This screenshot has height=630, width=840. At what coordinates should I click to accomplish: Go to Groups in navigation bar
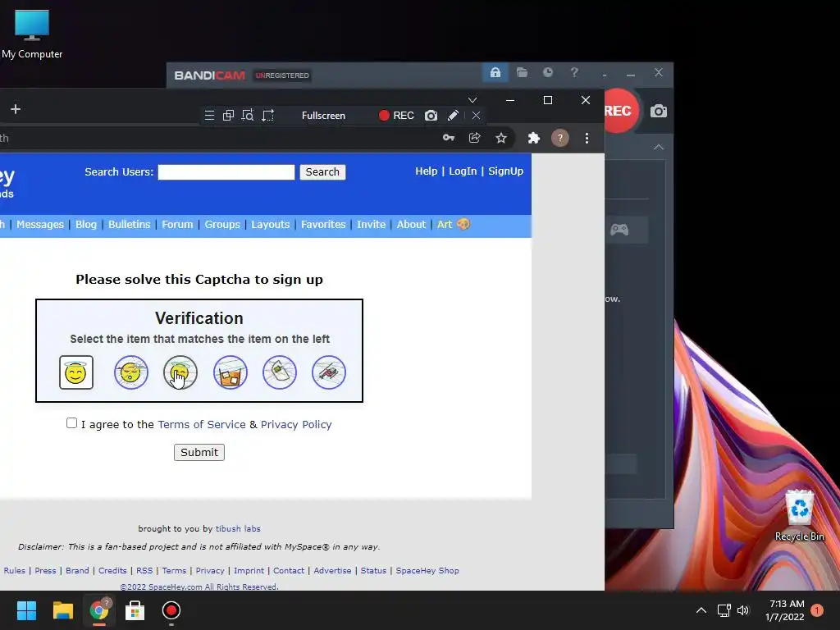coord(222,225)
